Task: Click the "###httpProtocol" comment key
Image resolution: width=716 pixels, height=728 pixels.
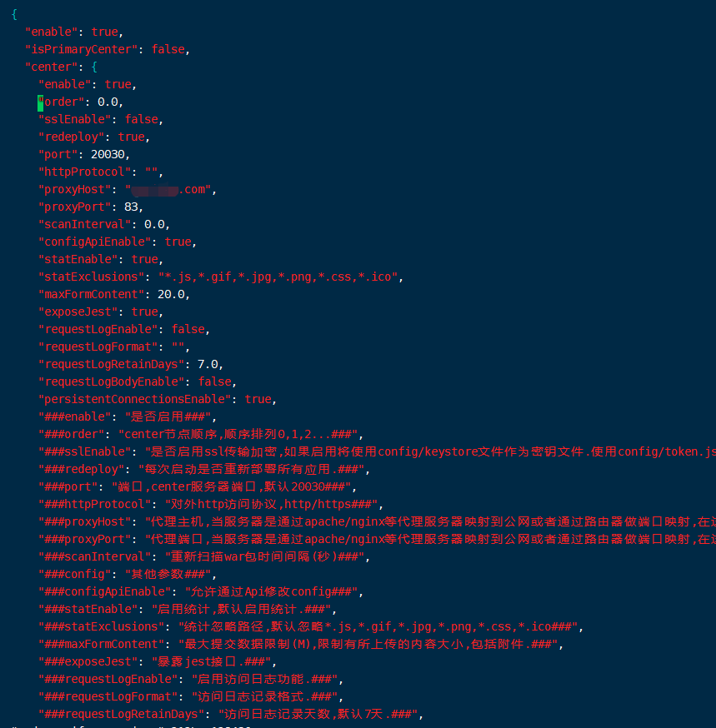Action: 94,504
